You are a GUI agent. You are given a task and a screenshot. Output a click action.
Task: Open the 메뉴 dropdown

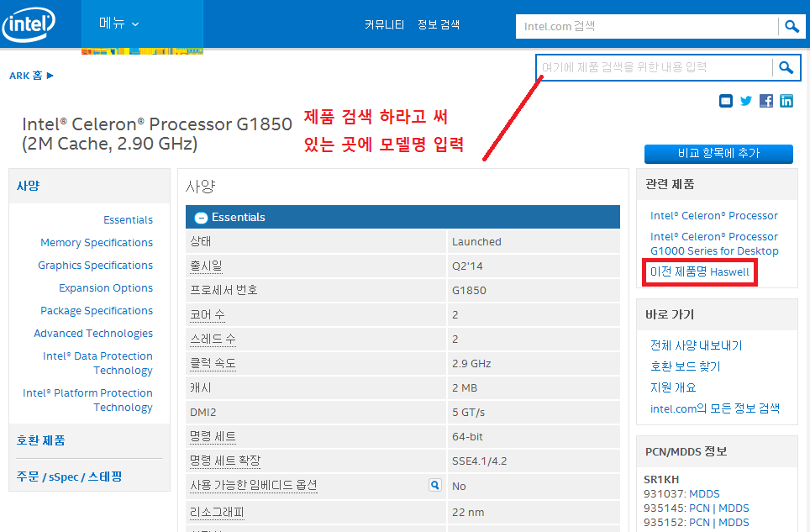tap(118, 24)
